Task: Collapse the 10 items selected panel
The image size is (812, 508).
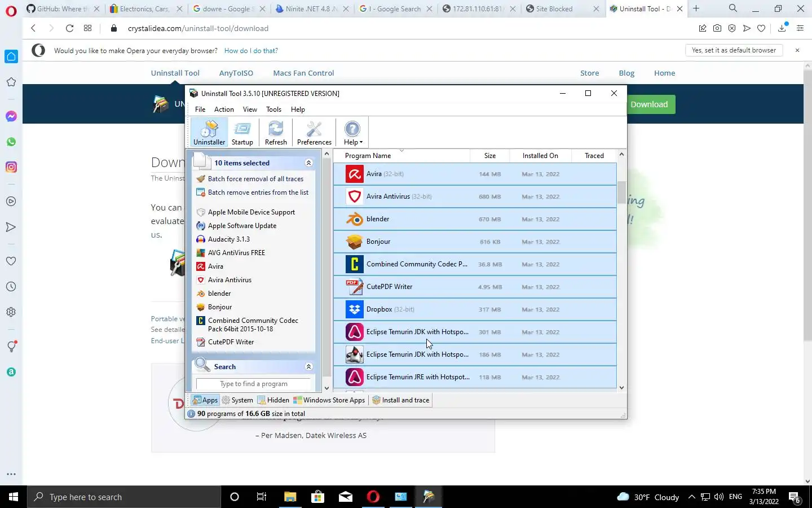Action: point(308,163)
